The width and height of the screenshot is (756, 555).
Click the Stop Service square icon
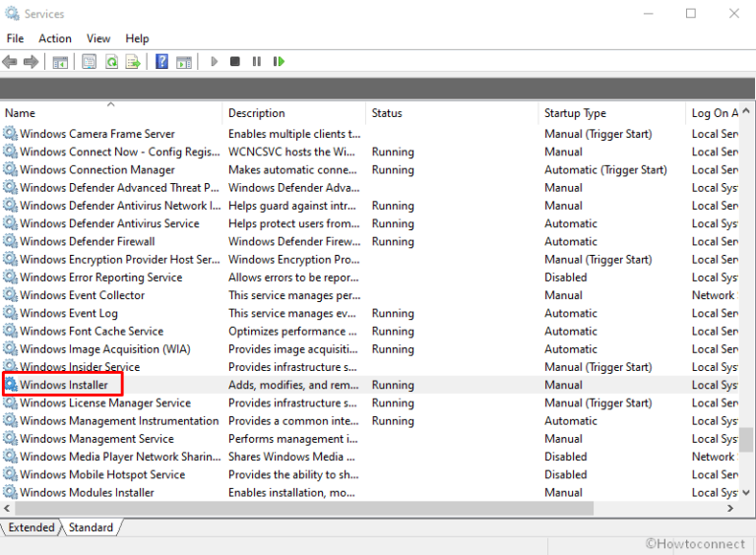click(235, 62)
